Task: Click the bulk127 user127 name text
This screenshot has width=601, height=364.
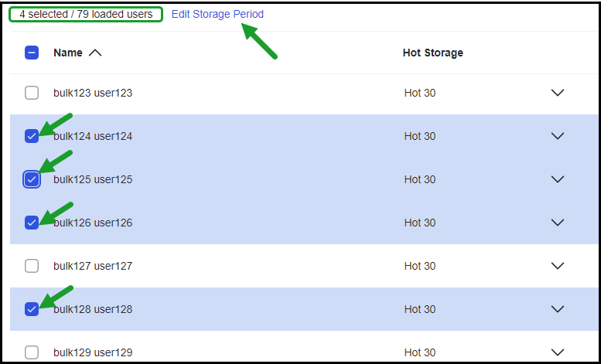Action: click(93, 266)
